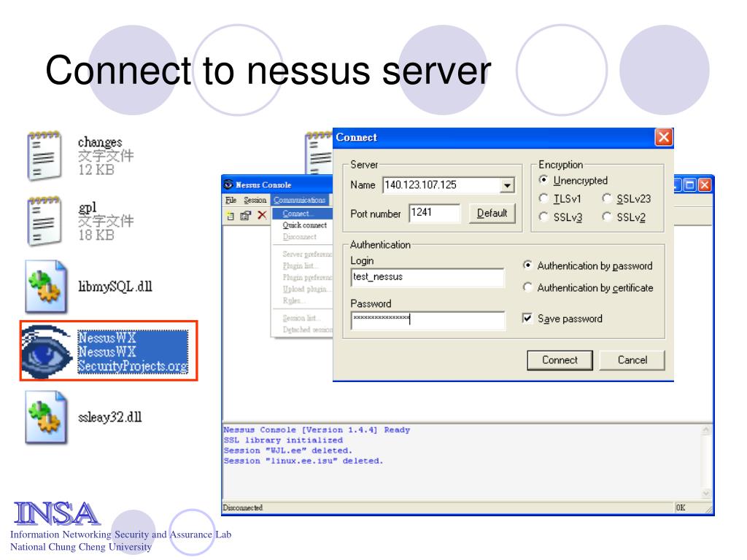This screenshot has width=747, height=560.
Task: Click the 'Session "WJL.ee" deleted' log line
Action: point(288,451)
